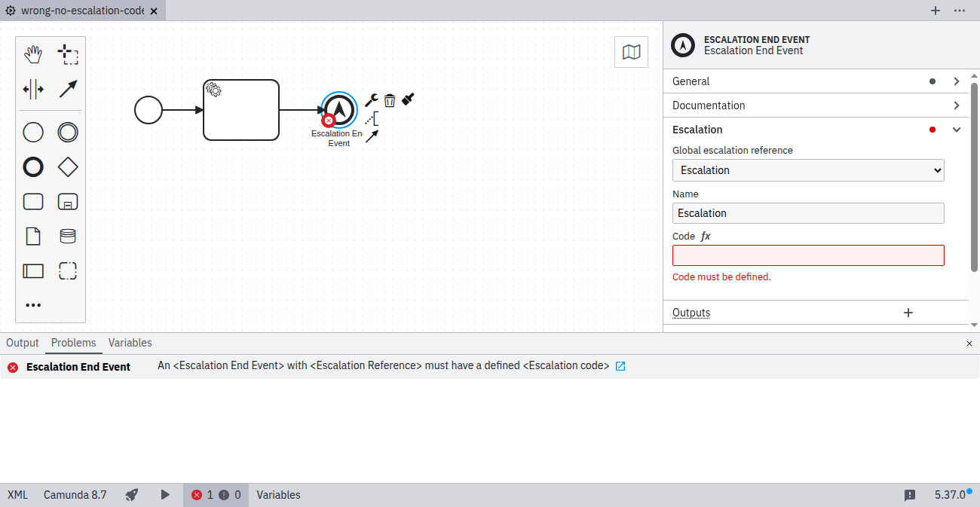
Task: Open the wrench change-element menu
Action: point(371,100)
